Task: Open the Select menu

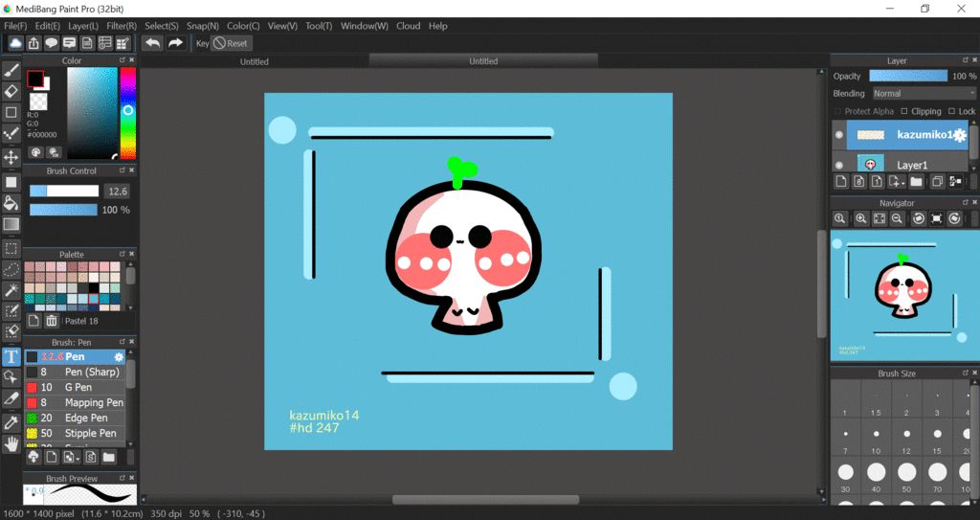Action: [x=161, y=26]
